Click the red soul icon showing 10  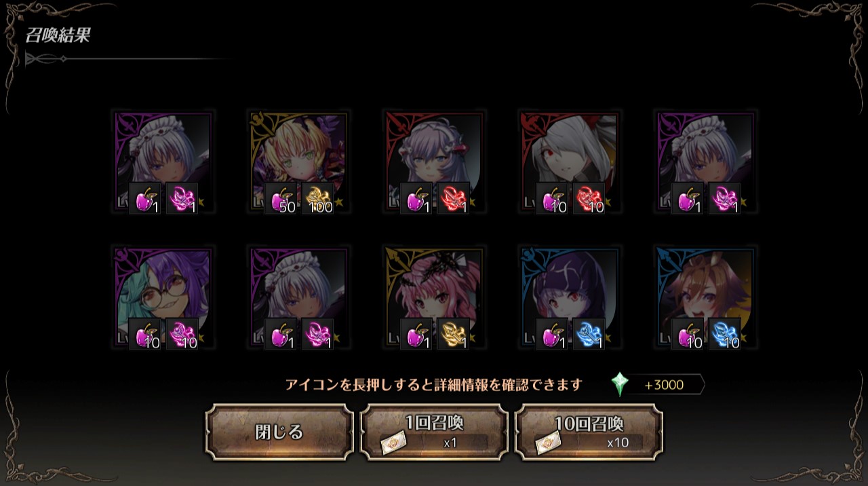pyautogui.click(x=589, y=199)
